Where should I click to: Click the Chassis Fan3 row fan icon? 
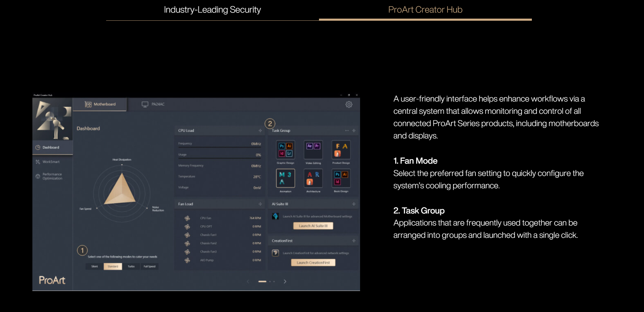pos(187,252)
